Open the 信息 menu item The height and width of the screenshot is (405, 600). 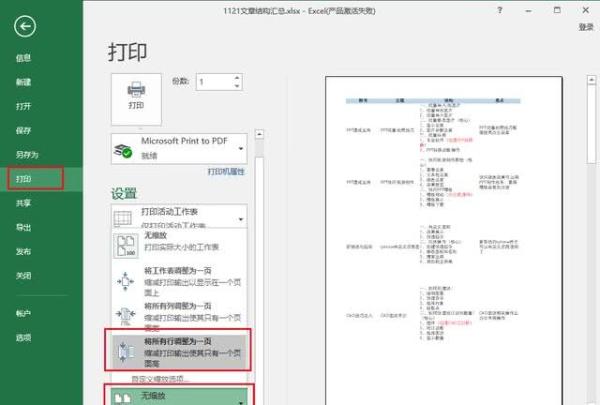(x=23, y=58)
